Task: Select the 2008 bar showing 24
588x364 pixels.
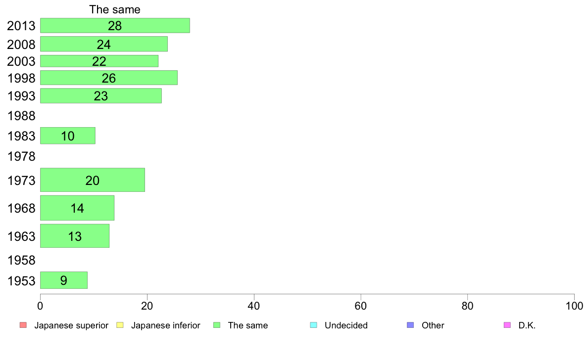Action: click(x=104, y=44)
